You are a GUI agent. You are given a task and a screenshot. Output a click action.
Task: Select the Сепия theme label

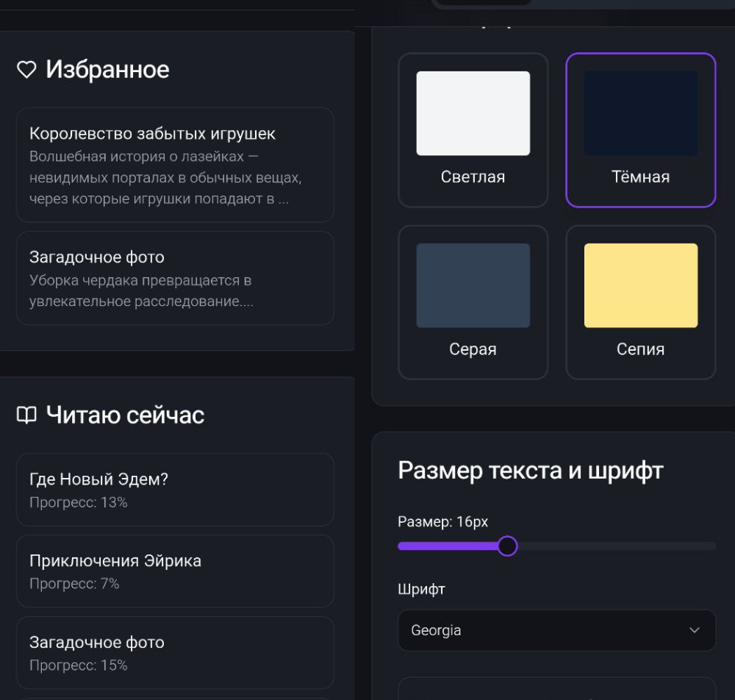[640, 349]
